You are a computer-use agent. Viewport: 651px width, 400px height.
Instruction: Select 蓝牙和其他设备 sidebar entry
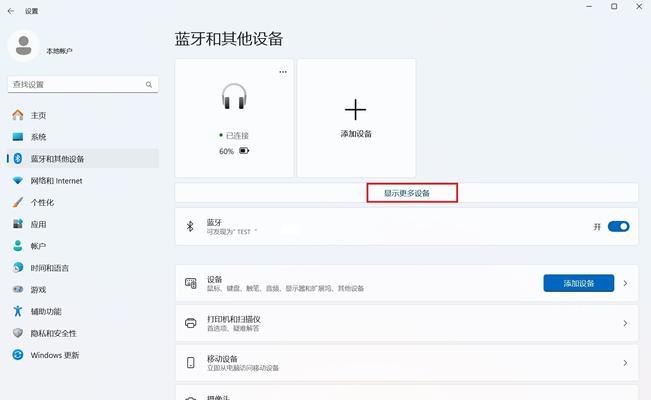tap(83, 159)
